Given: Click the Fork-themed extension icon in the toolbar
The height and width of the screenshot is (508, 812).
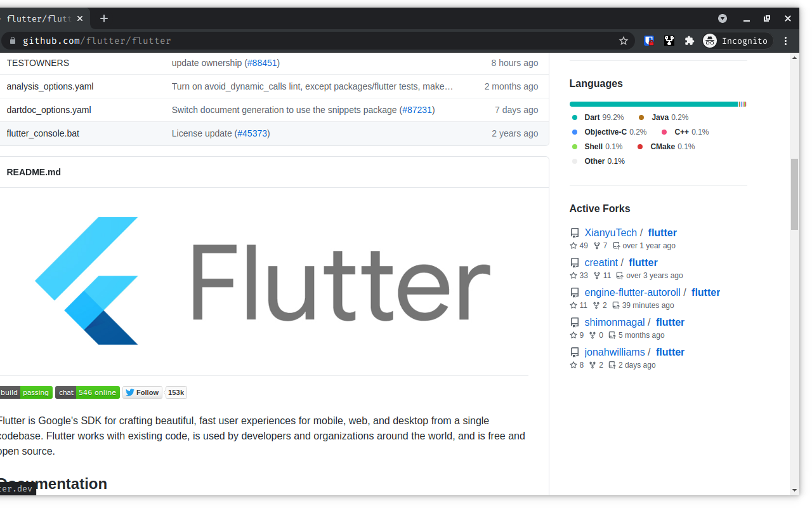Looking at the screenshot, I should pyautogui.click(x=669, y=41).
